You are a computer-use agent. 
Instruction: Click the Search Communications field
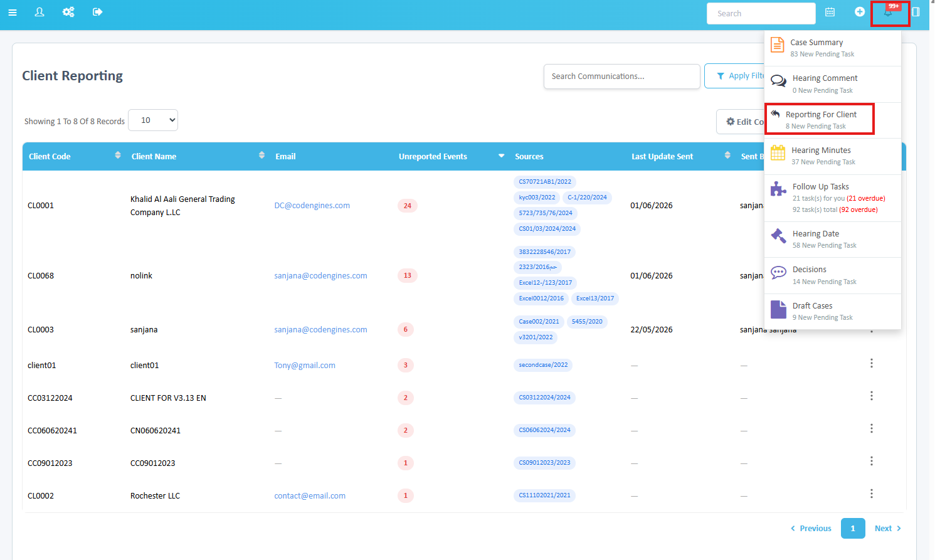pos(621,77)
